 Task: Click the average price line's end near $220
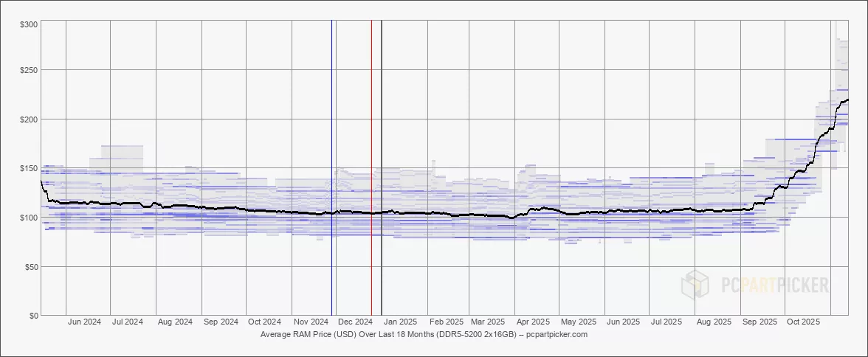click(847, 100)
